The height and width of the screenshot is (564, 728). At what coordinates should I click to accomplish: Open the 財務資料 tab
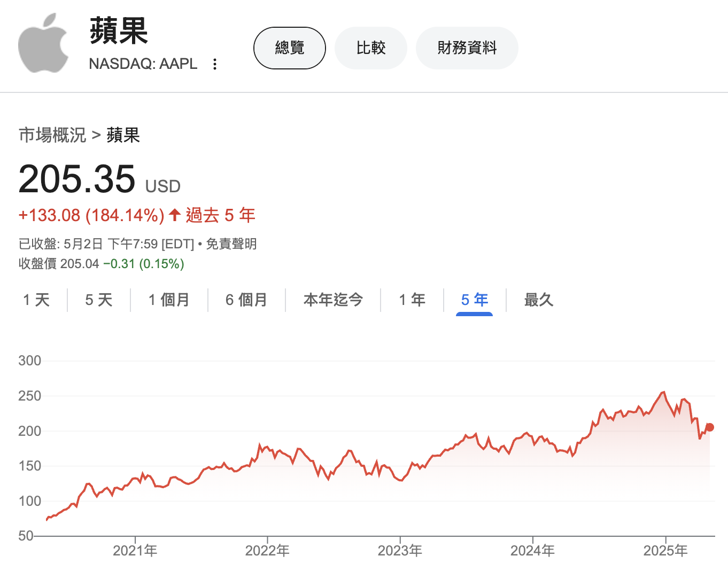[x=467, y=48]
